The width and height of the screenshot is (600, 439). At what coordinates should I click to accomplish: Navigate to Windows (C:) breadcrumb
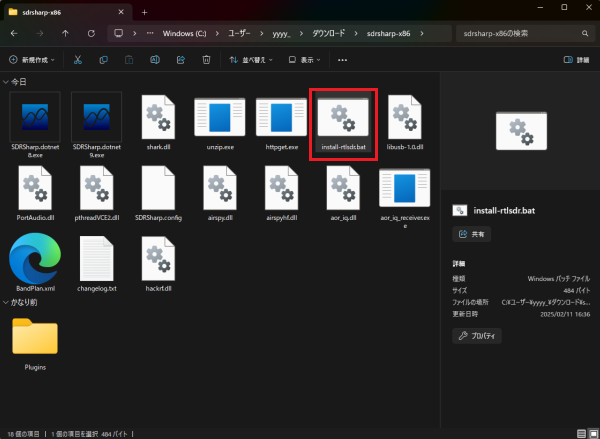click(184, 34)
